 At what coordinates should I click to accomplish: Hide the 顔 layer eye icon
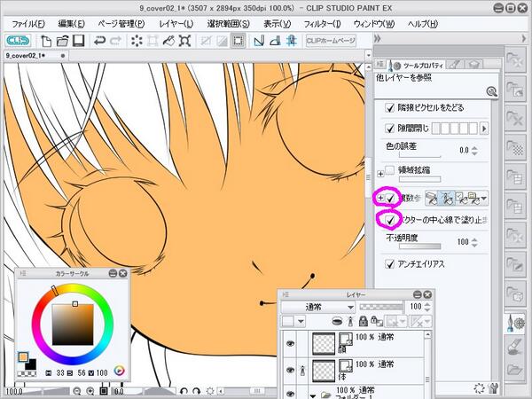click(x=290, y=344)
